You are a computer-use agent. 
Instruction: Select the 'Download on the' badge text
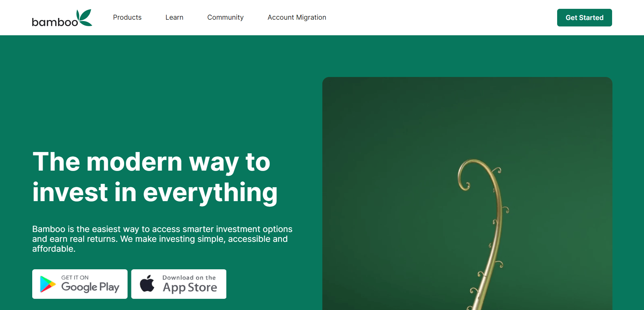point(189,277)
